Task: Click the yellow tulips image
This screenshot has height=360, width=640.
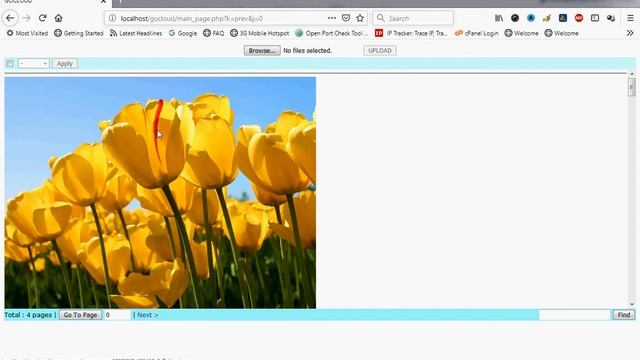Action: [160, 192]
